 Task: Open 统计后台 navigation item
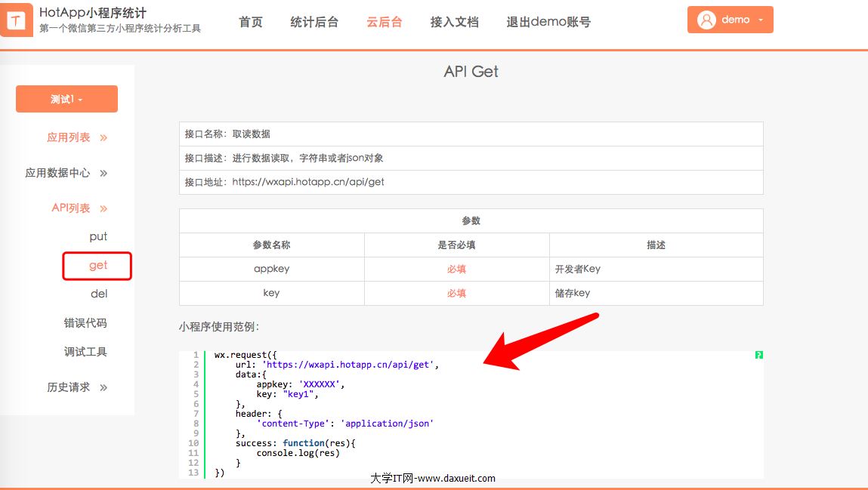pyautogui.click(x=314, y=22)
